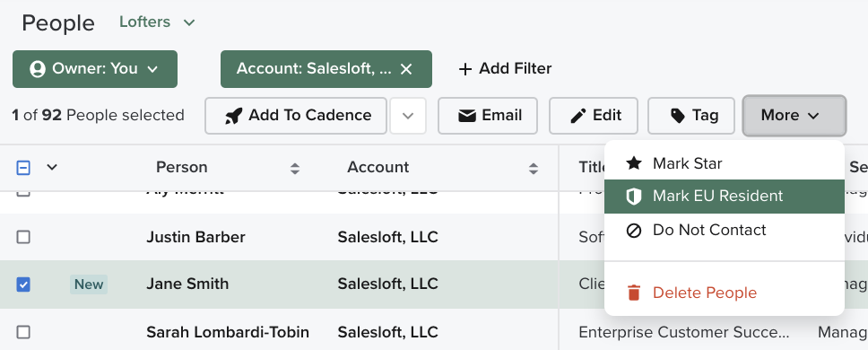Click the star icon beside Mark Star
868x350 pixels.
633,162
